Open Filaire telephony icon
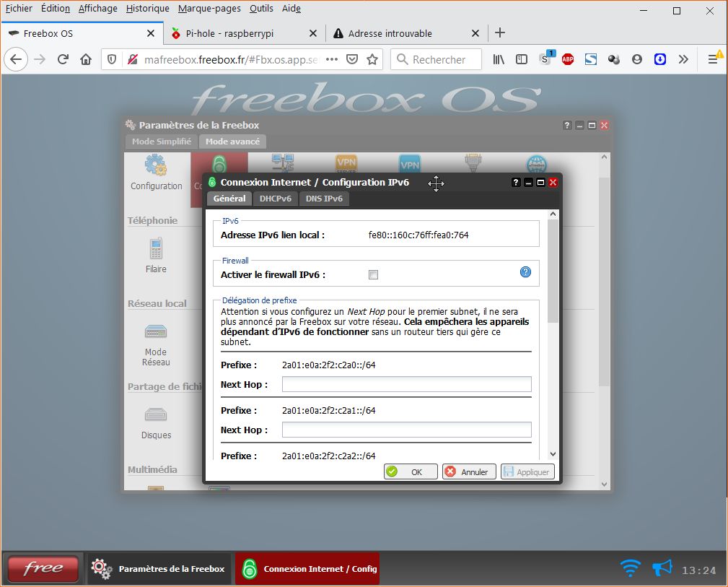Image resolution: width=728 pixels, height=587 pixels. (x=156, y=255)
